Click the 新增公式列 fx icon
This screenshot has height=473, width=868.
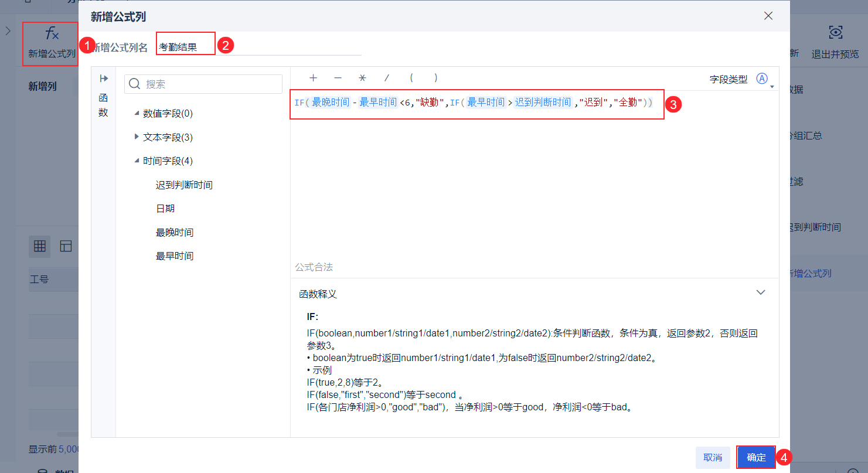(52, 34)
